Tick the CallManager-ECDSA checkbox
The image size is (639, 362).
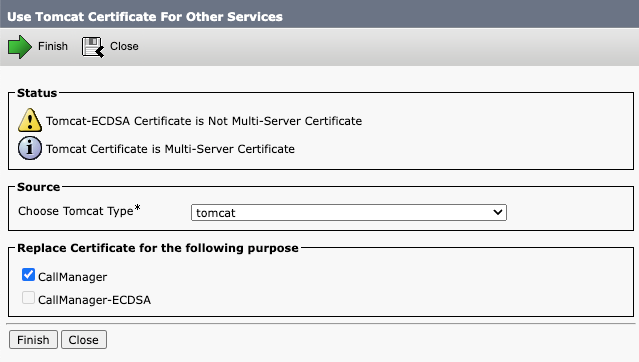pos(28,298)
